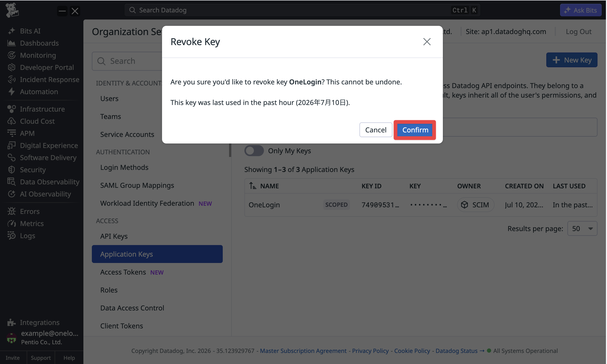Click the CREATED ON column header
Screen dimensions: 607x364
[x=524, y=186]
